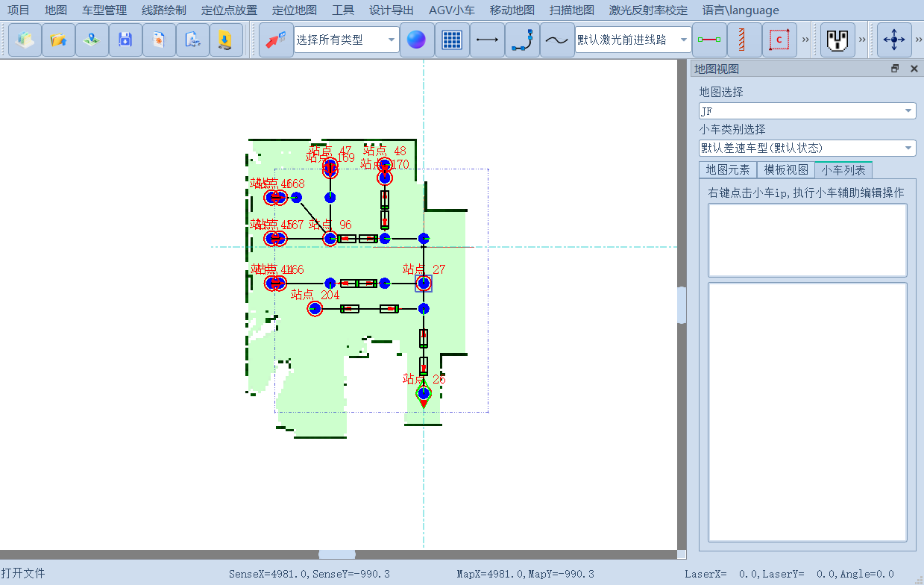924x585 pixels.
Task: Open a file using the folder icon
Action: tap(58, 40)
